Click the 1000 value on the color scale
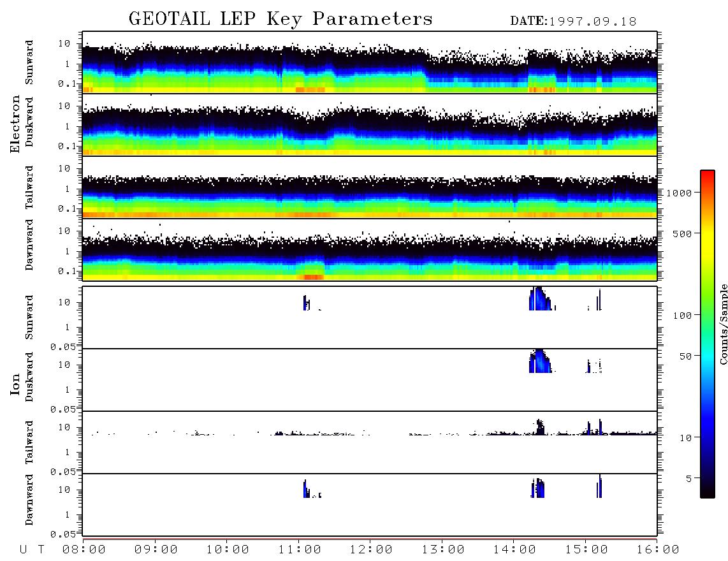The height and width of the screenshot is (561, 728). [680, 193]
